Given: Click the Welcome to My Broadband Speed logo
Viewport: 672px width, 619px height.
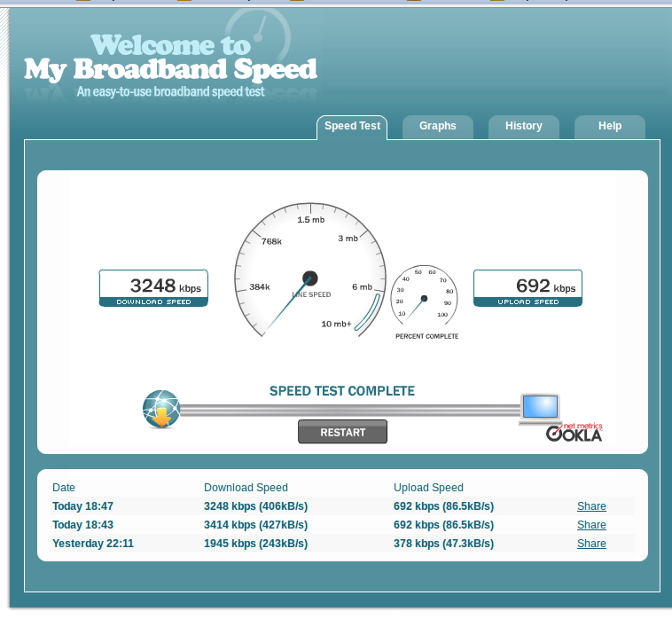Looking at the screenshot, I should [x=170, y=58].
